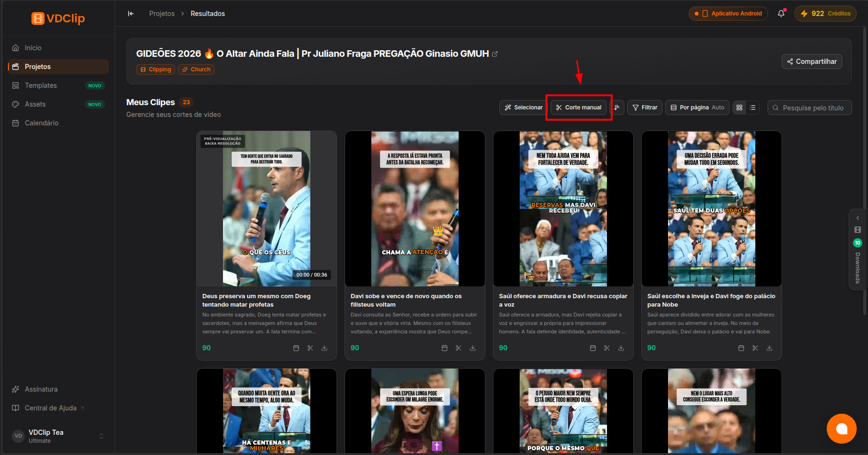Open the 'O perigo maior nem sempre' clip thumbnail

coord(563,411)
